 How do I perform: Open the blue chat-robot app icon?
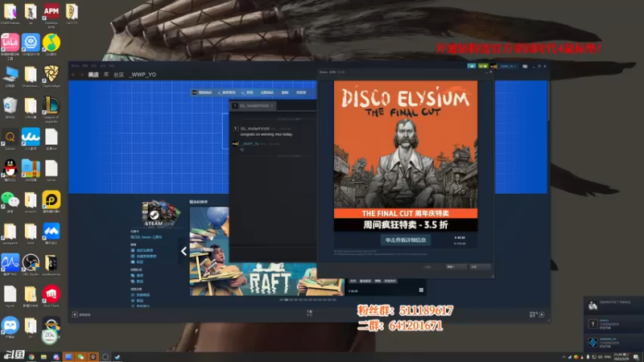coord(10,327)
